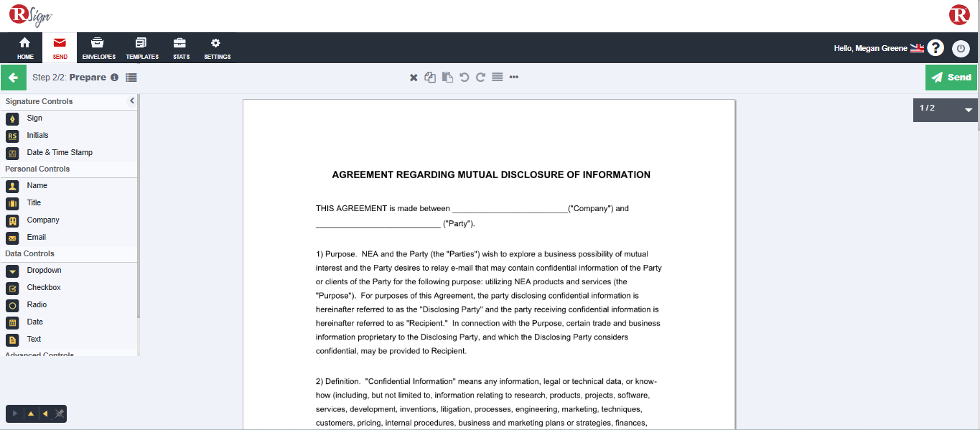This screenshot has height=430, width=980.
Task: Open the page selector 1/2 dropdown
Action: [968, 110]
